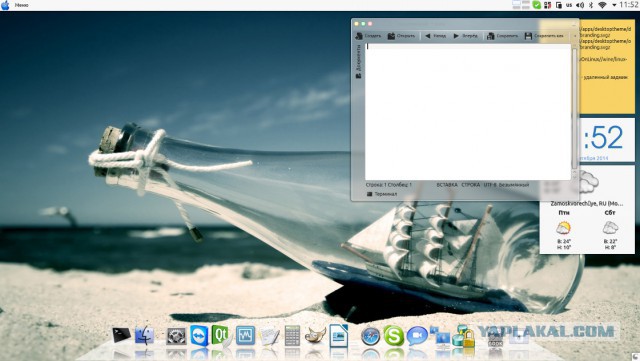Switch the 'us' keyboard layout indicator
This screenshot has width=640, height=361.
569,5
